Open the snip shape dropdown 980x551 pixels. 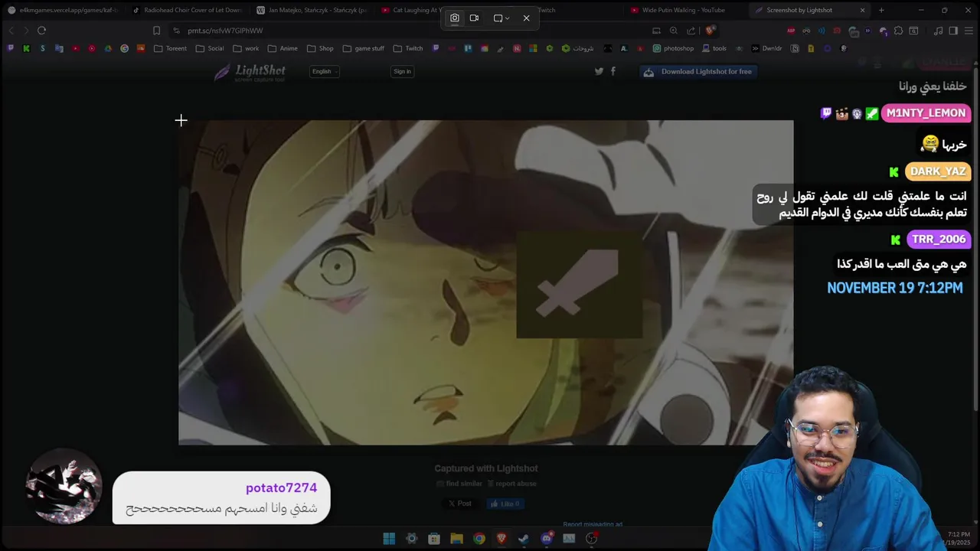pos(501,18)
